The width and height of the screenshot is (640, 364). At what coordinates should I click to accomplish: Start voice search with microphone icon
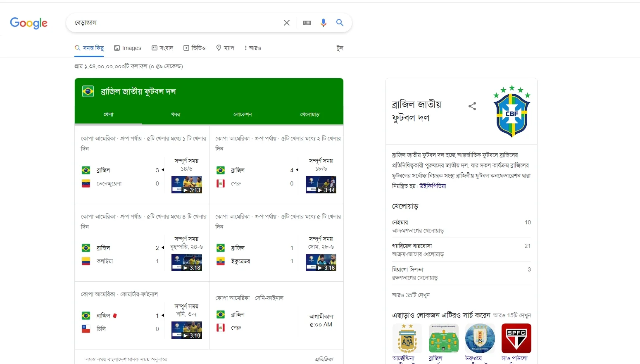point(324,23)
